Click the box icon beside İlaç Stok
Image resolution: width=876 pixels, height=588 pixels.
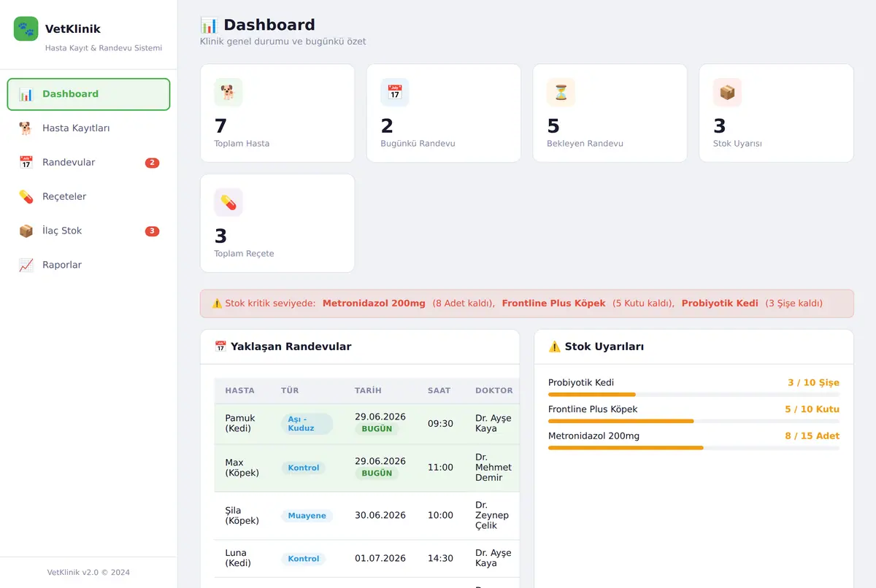point(26,231)
